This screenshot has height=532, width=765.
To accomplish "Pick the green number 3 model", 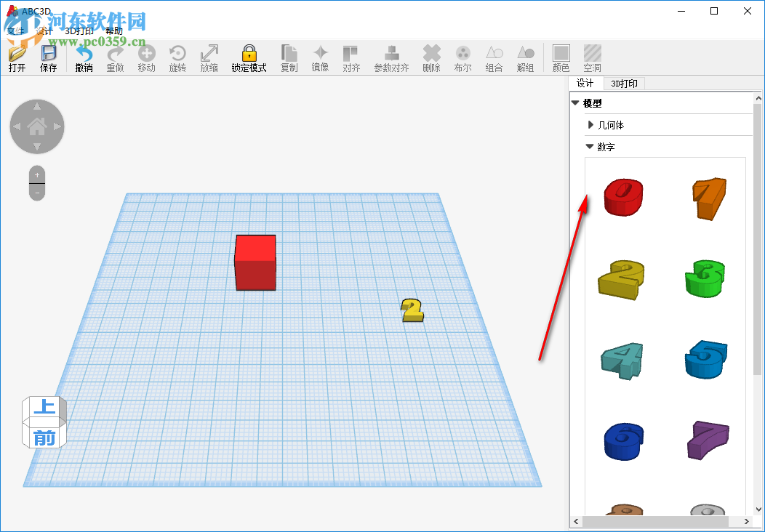I will click(705, 278).
